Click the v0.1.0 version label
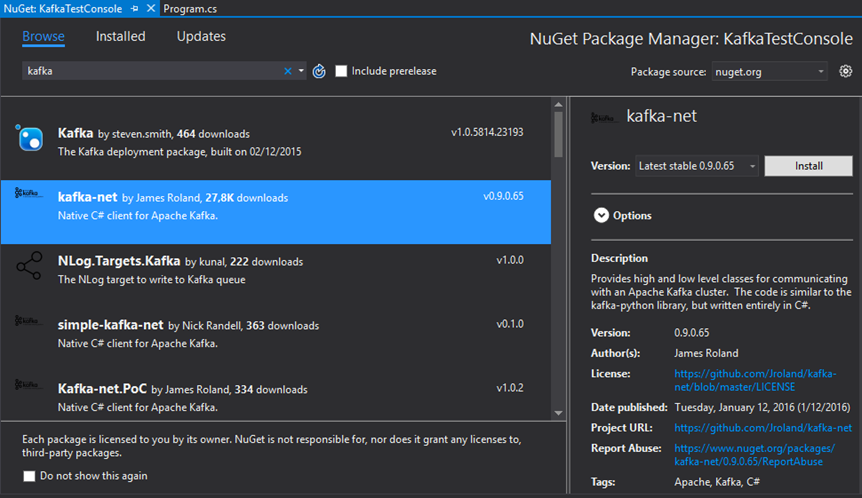The image size is (862, 498). pyautogui.click(x=510, y=324)
